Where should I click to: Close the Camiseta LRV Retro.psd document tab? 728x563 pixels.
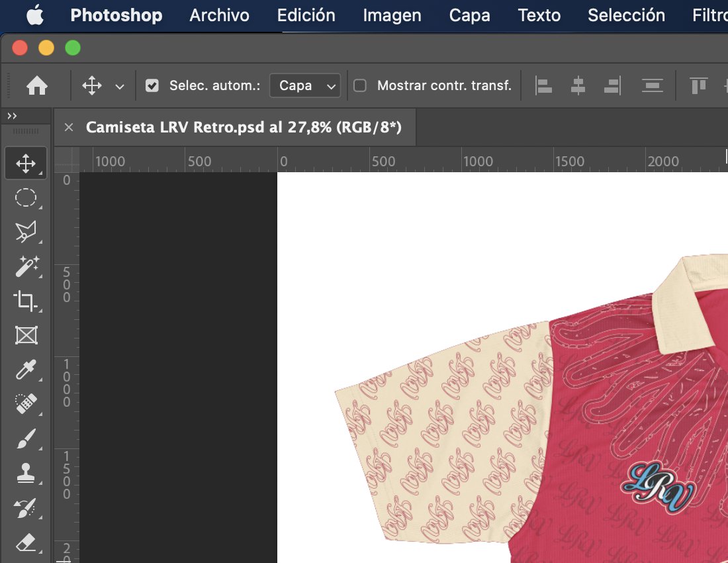[x=69, y=127]
